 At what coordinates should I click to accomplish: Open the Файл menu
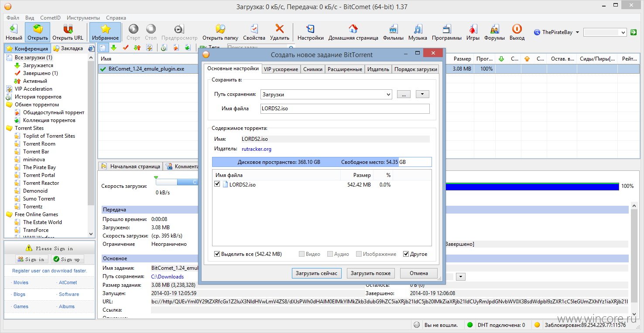(x=13, y=18)
